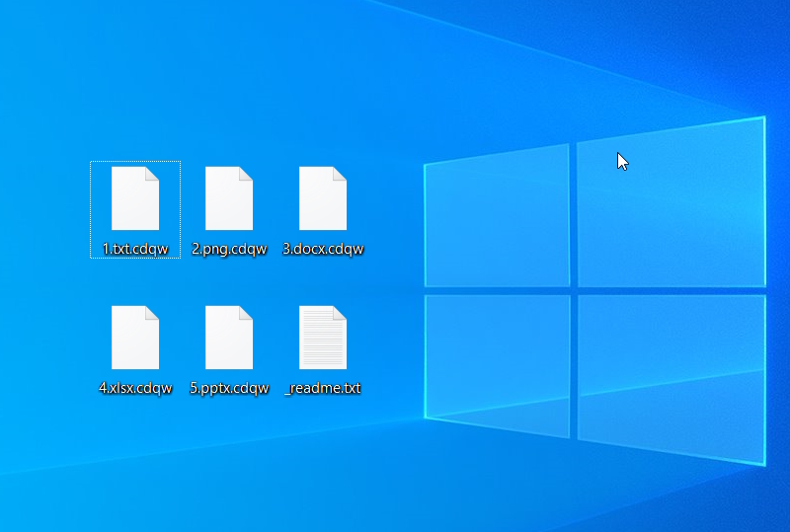The height and width of the screenshot is (532, 790).
Task: Select the 1.txt.cdqw file icon
Action: [135, 198]
